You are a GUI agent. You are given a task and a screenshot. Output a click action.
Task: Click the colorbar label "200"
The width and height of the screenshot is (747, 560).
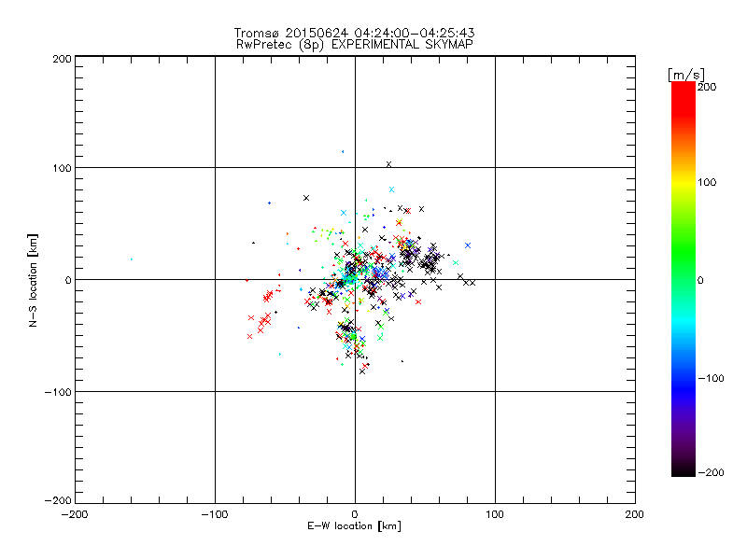coord(707,87)
